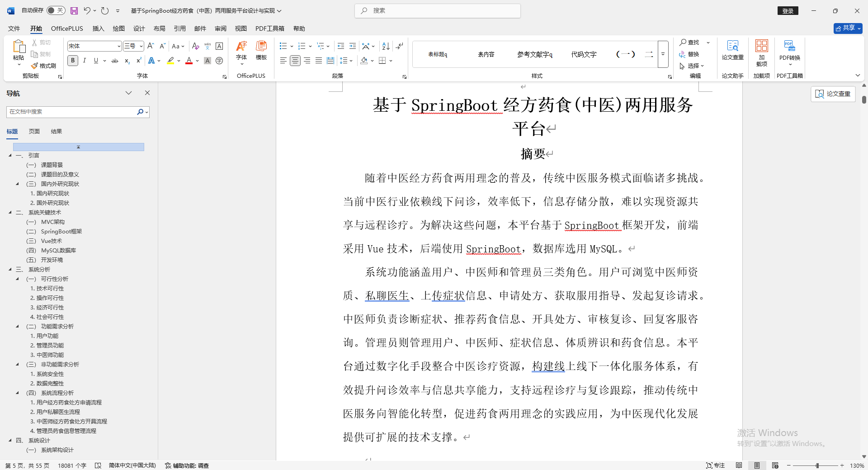
Task: Click the Italic formatting icon
Action: (85, 61)
